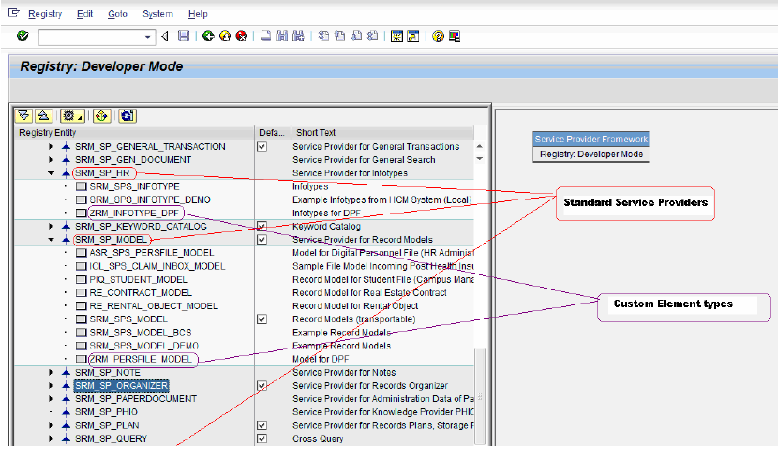Expand the SRM_SP_NOTE tree node

point(51,372)
